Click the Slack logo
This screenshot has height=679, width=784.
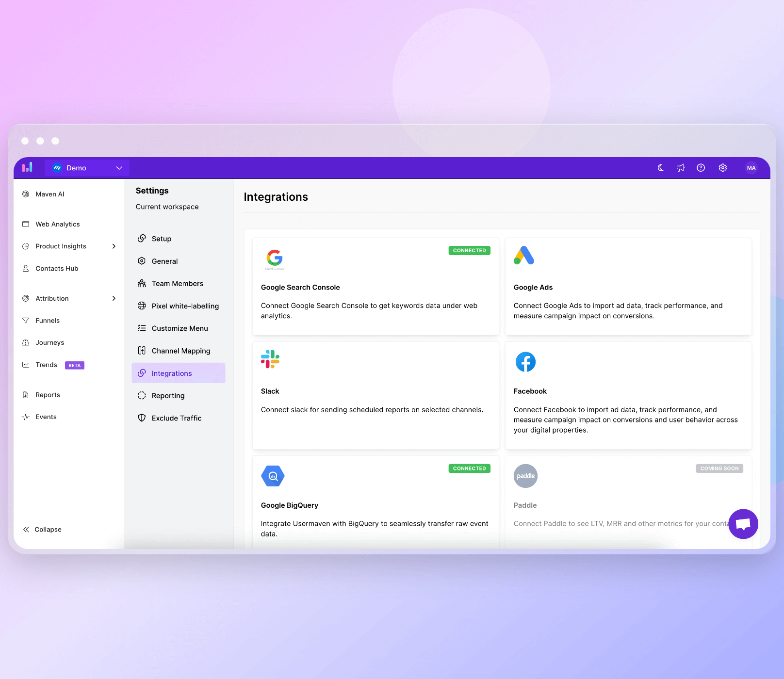tap(270, 359)
